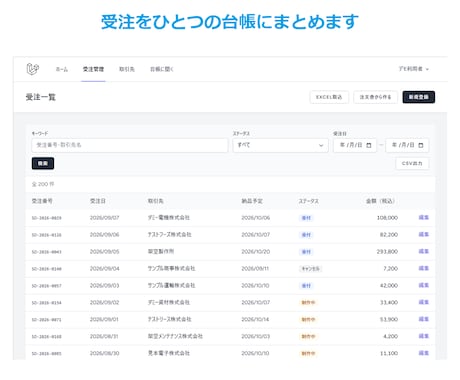460x380 pixels.
Task: Open 編集 for the 33,400 order row
Action: 424,302
